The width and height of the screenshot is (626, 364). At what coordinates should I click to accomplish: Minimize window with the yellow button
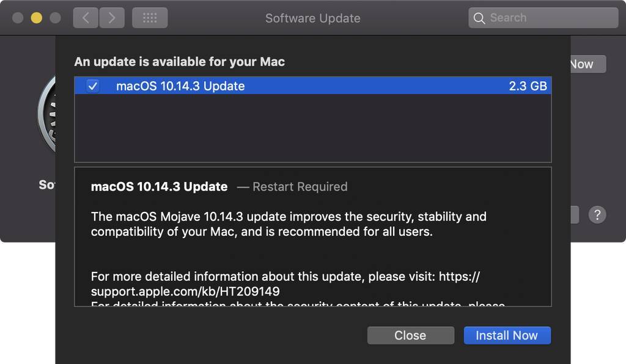pos(36,18)
